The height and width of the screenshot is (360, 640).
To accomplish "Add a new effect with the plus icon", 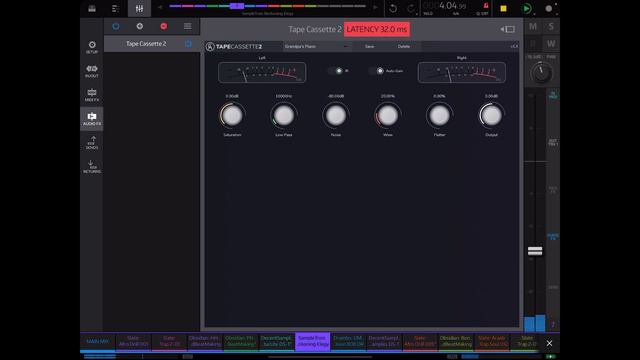I will coord(140,26).
